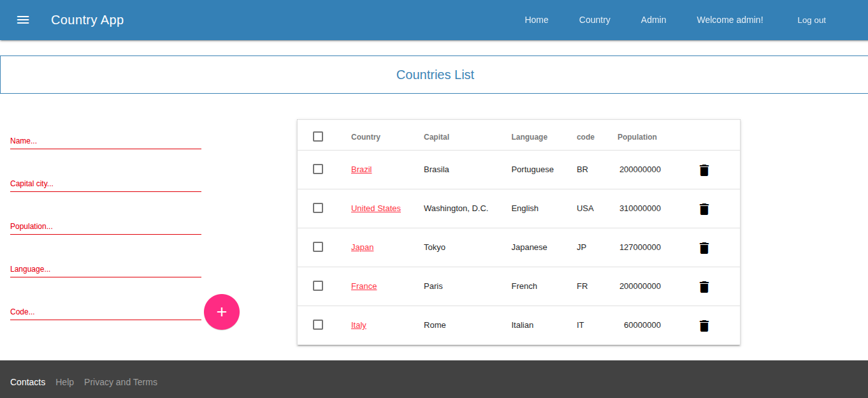Remove Japan using its trash icon
The image size is (868, 398).
point(704,248)
